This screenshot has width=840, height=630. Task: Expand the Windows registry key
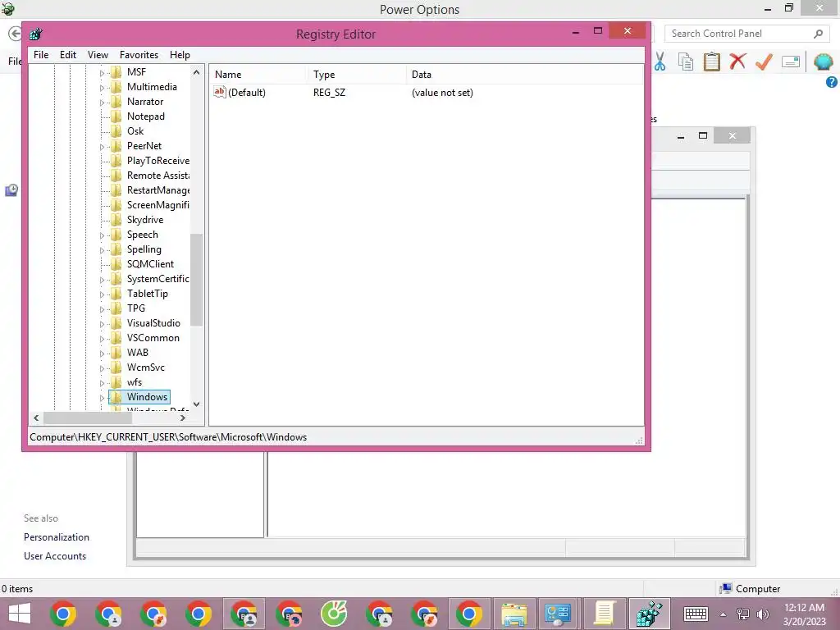point(102,398)
